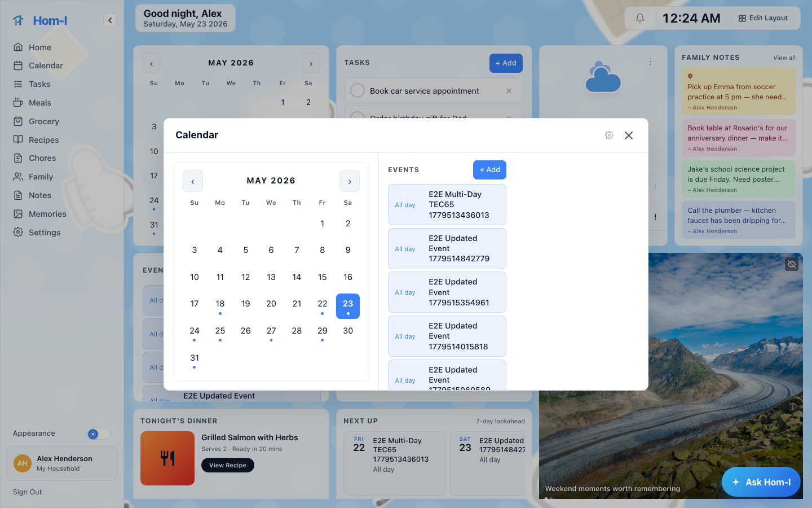812x508 pixels.
Task: Select May 13 in the dialog calendar
Action: pyautogui.click(x=271, y=277)
